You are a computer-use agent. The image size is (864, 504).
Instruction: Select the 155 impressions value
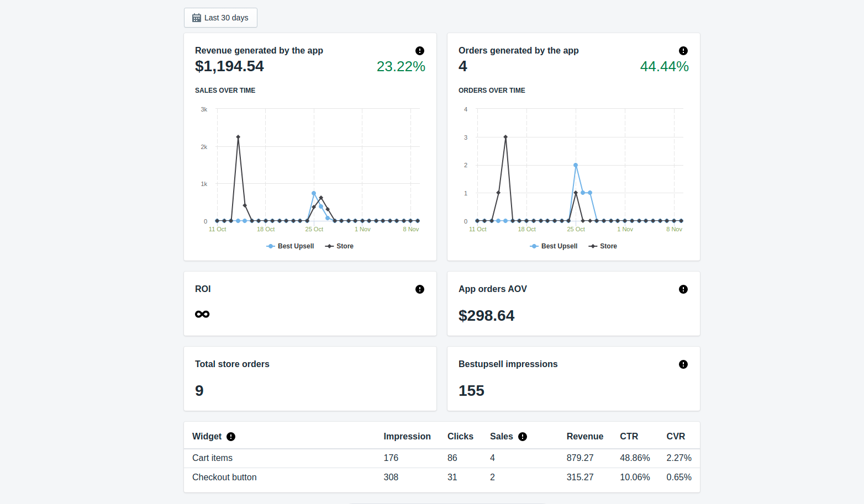tap(471, 391)
